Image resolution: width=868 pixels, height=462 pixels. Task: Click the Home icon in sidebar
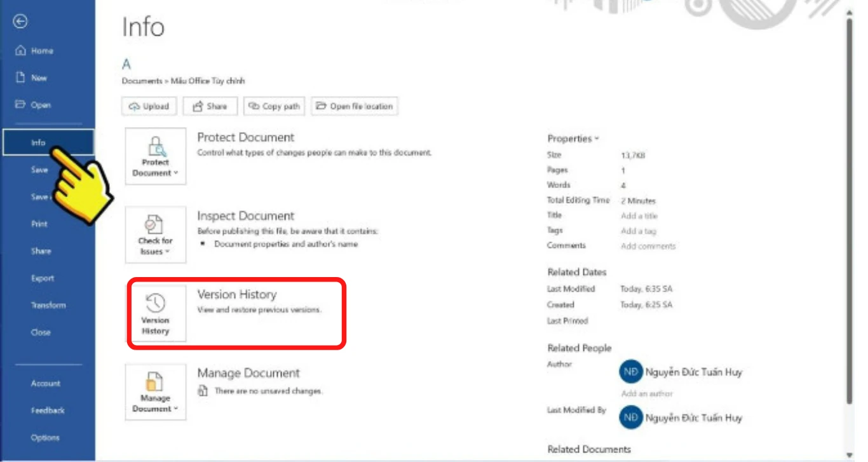pyautogui.click(x=20, y=51)
